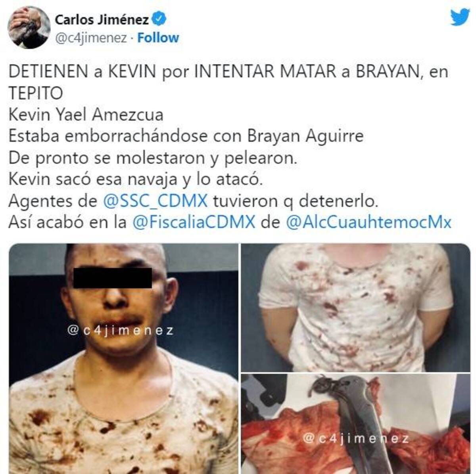The width and height of the screenshot is (476, 474).
Task: Open the @FiscaliaCDMX mention
Action: click(193, 222)
